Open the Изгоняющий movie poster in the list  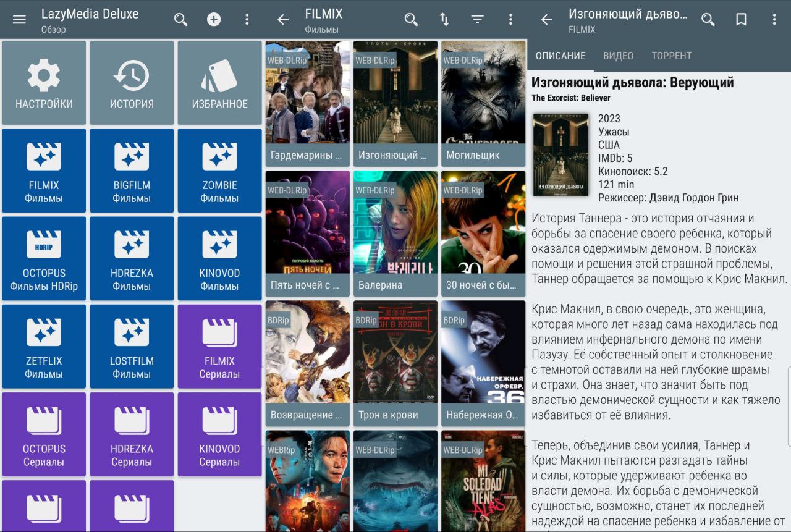tap(395, 104)
